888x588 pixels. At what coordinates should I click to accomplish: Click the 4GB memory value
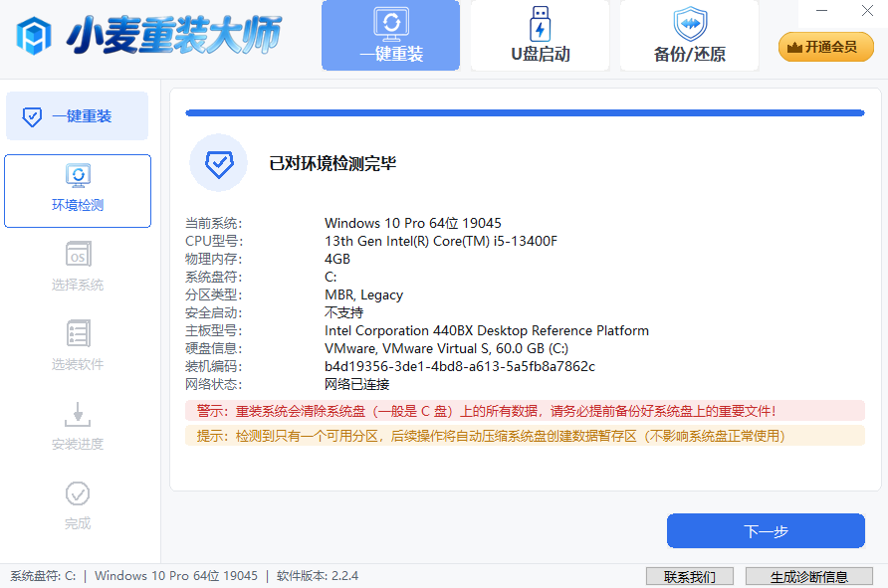337,260
